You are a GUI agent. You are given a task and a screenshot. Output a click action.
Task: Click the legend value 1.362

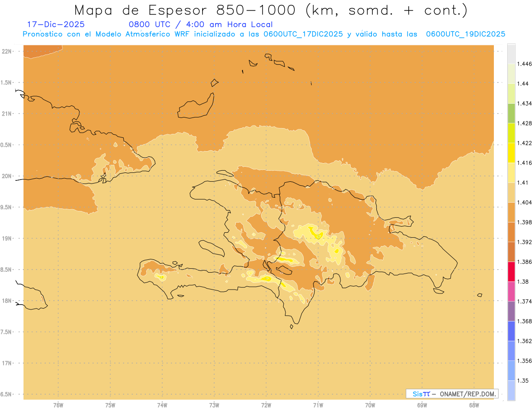pos(524,341)
